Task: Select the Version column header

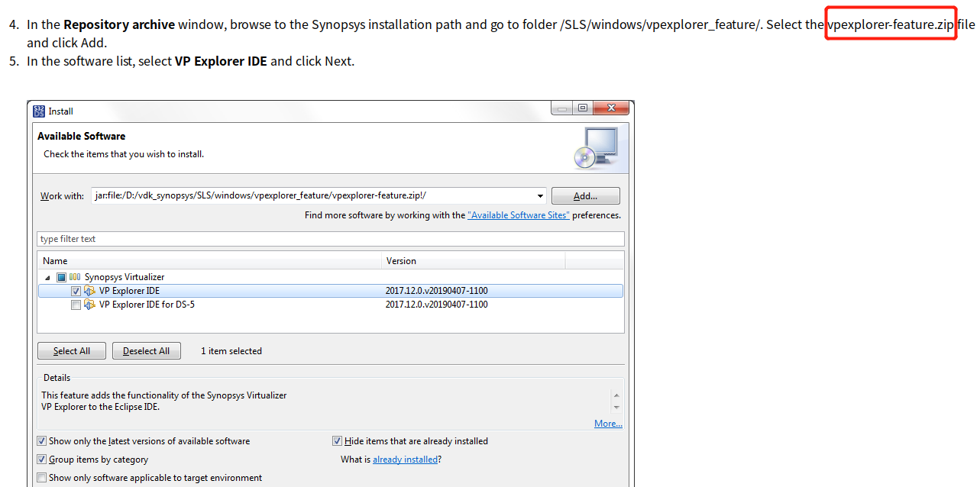Action: click(x=402, y=260)
